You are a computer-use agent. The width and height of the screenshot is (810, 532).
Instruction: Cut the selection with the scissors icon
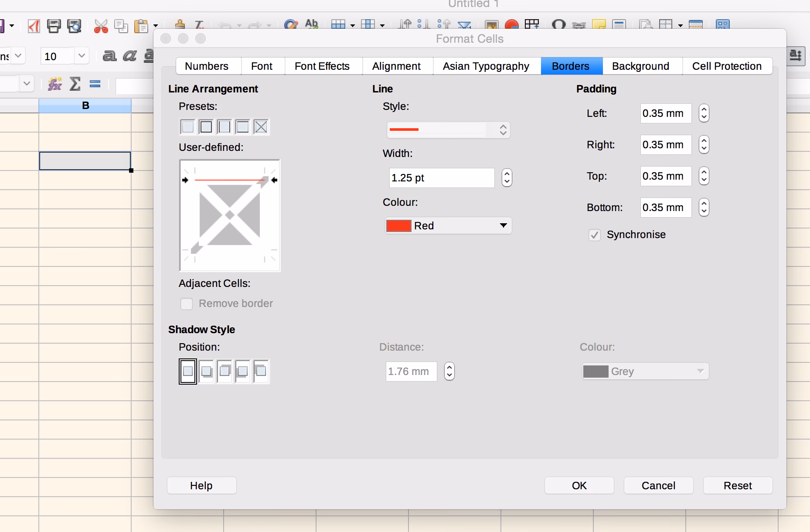click(101, 25)
